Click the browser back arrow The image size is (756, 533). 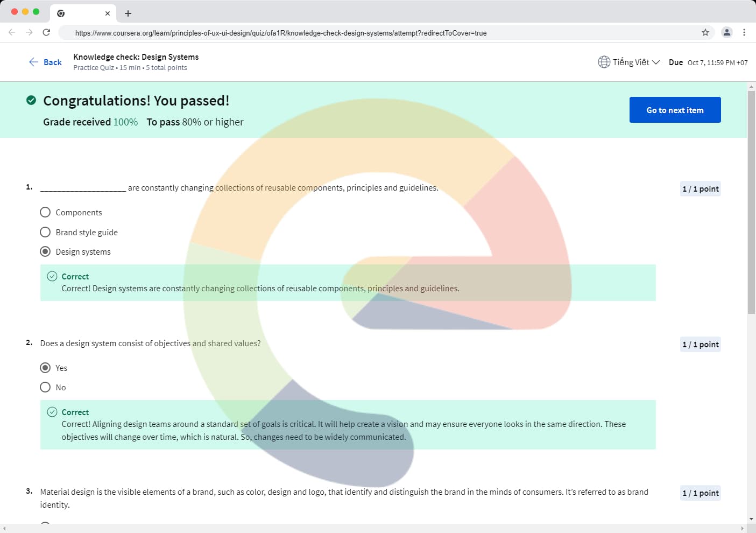12,32
